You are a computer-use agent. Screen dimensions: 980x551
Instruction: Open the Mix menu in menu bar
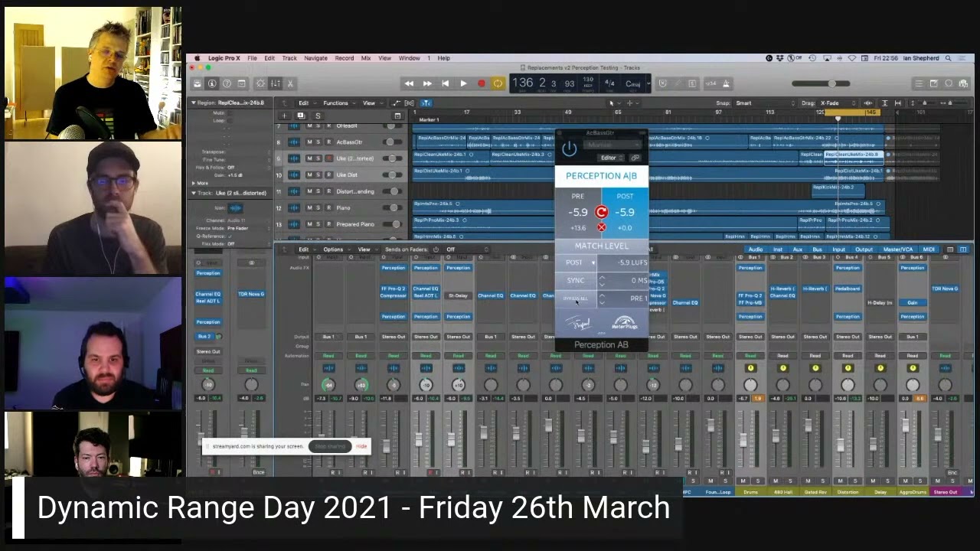pos(366,58)
